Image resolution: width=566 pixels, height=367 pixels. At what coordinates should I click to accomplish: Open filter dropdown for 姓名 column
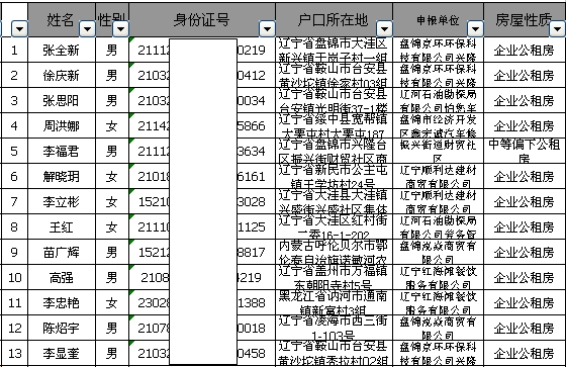pyautogui.click(x=87, y=29)
